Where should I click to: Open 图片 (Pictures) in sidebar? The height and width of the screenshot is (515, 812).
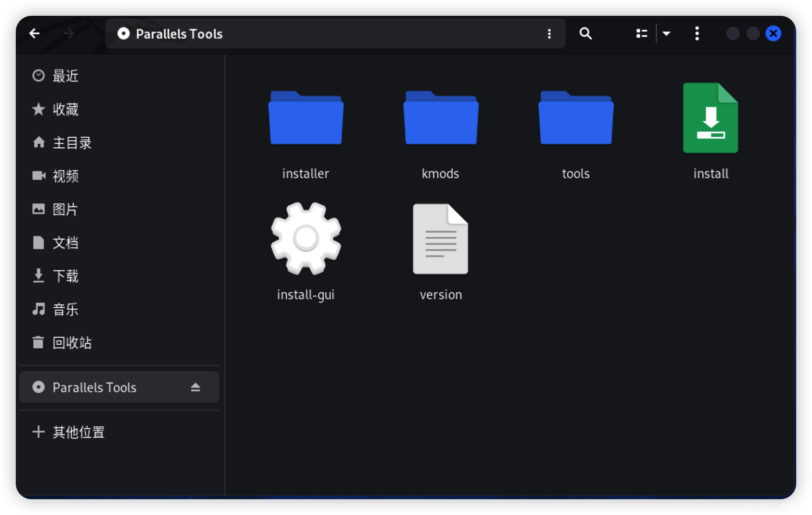[118, 209]
